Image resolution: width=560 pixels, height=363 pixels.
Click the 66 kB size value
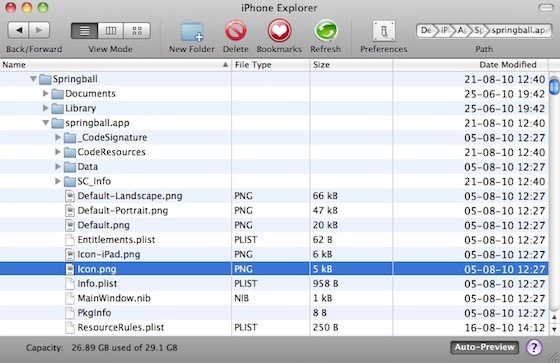(x=325, y=196)
